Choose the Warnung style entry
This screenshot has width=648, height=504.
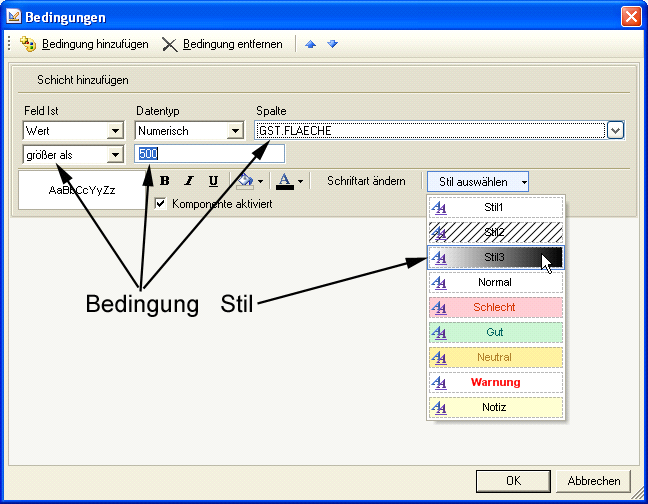point(495,382)
